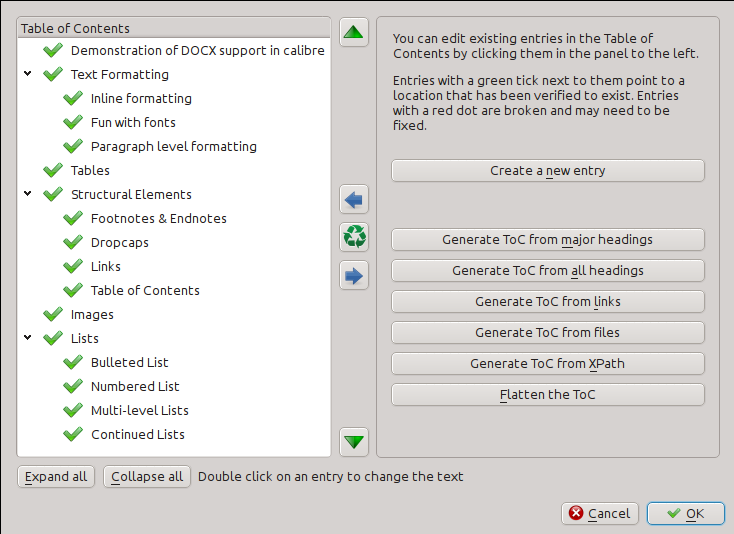Collapse the Structural Elements tree node

tap(27, 195)
